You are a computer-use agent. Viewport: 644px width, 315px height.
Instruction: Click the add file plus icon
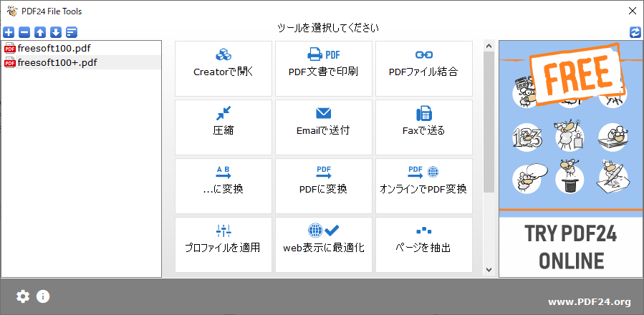[x=9, y=32]
